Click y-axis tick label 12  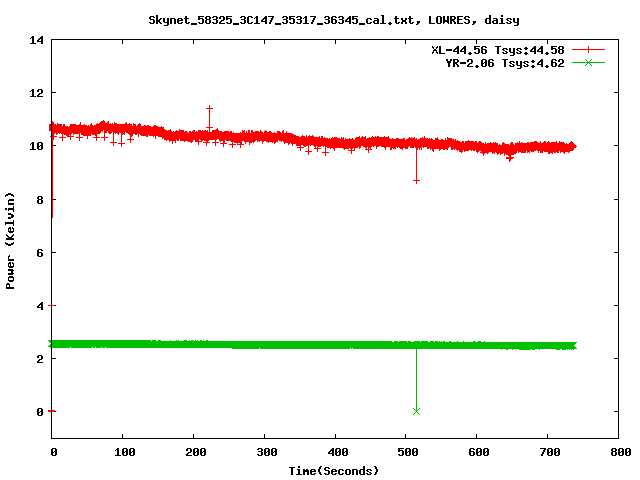click(36, 93)
